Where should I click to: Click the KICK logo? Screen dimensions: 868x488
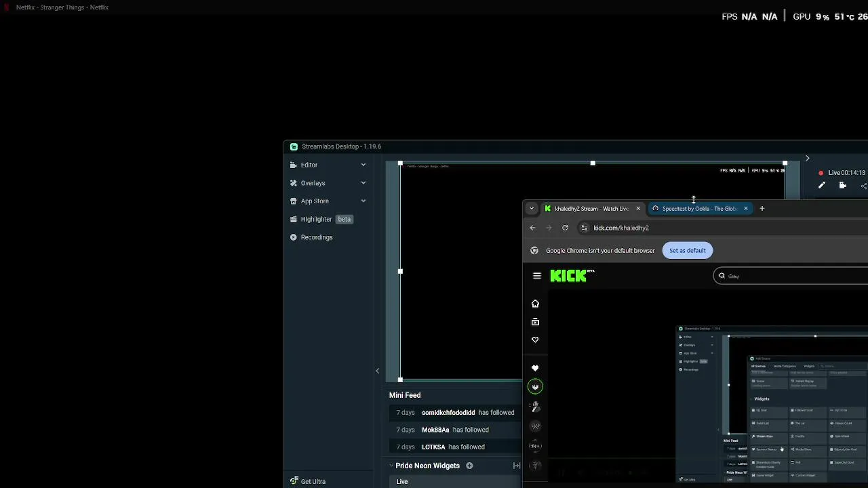(572, 275)
